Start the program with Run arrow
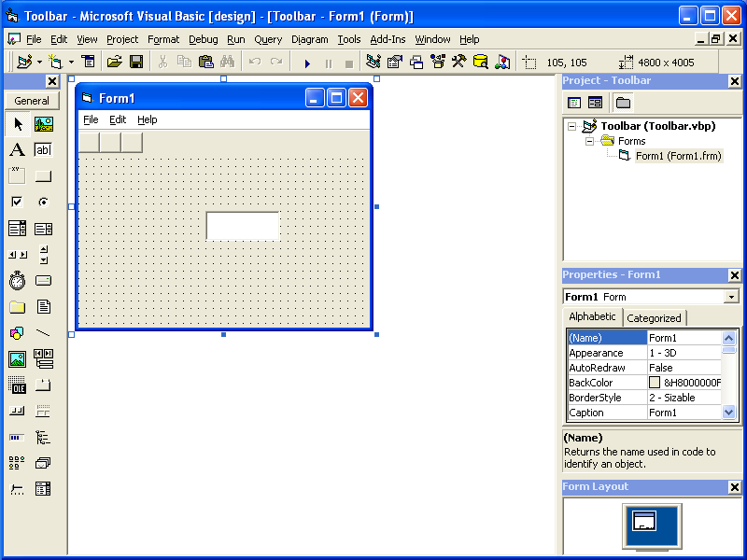This screenshot has height=560, width=747. (307, 63)
